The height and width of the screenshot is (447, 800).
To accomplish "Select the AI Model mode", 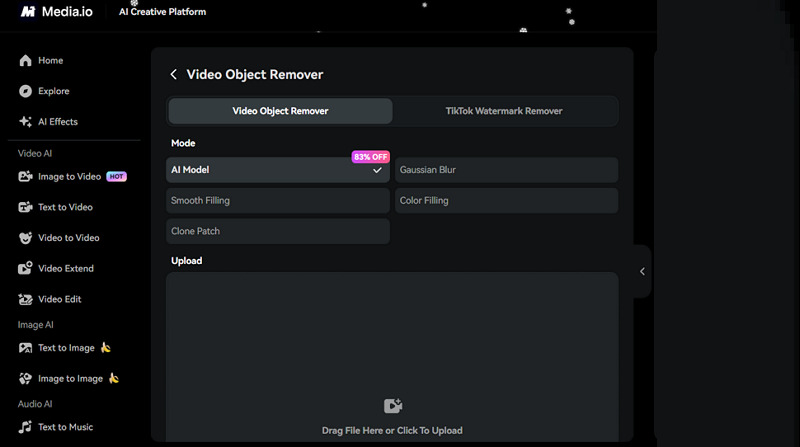I will [x=277, y=170].
